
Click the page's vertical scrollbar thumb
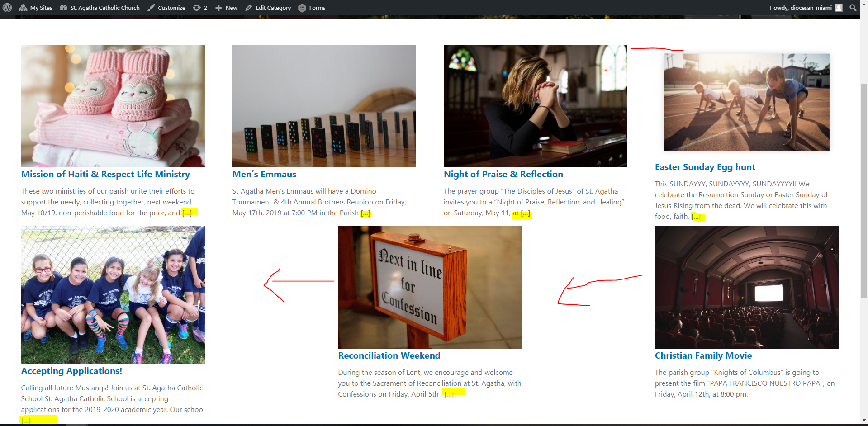(x=864, y=190)
